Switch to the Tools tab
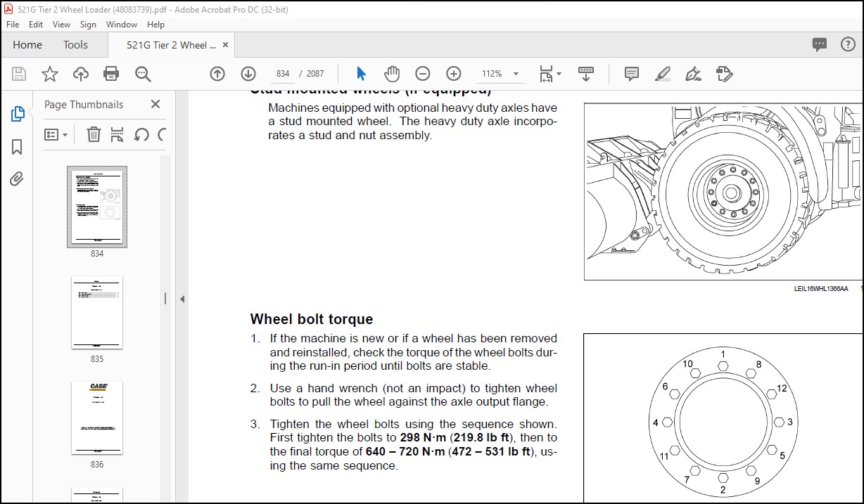The width and height of the screenshot is (864, 504). click(75, 44)
